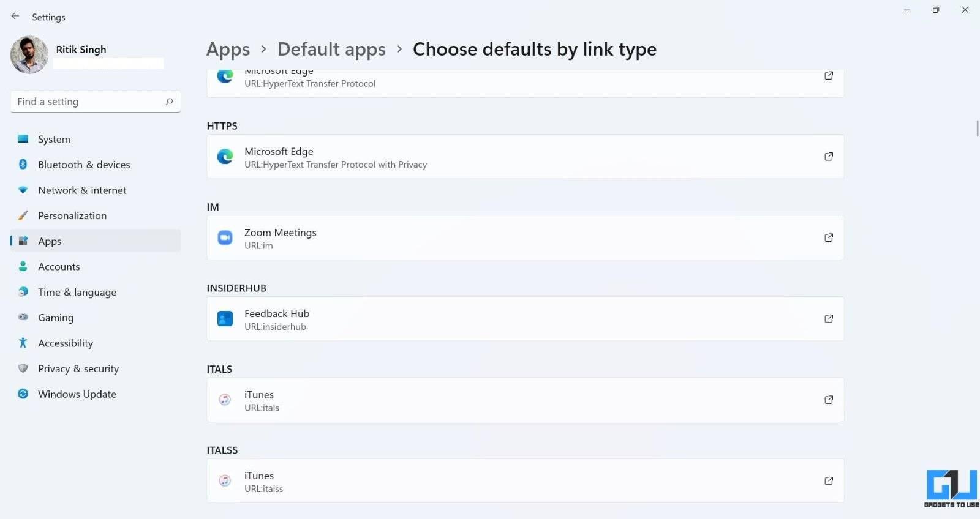This screenshot has height=519, width=980.
Task: Click the Ritik Singh profile picture
Action: pos(29,54)
